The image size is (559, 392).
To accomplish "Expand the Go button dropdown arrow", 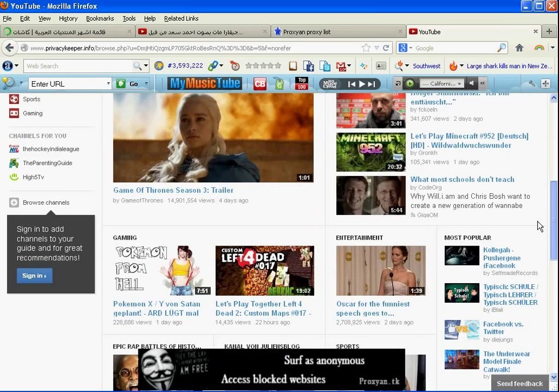I will [146, 84].
